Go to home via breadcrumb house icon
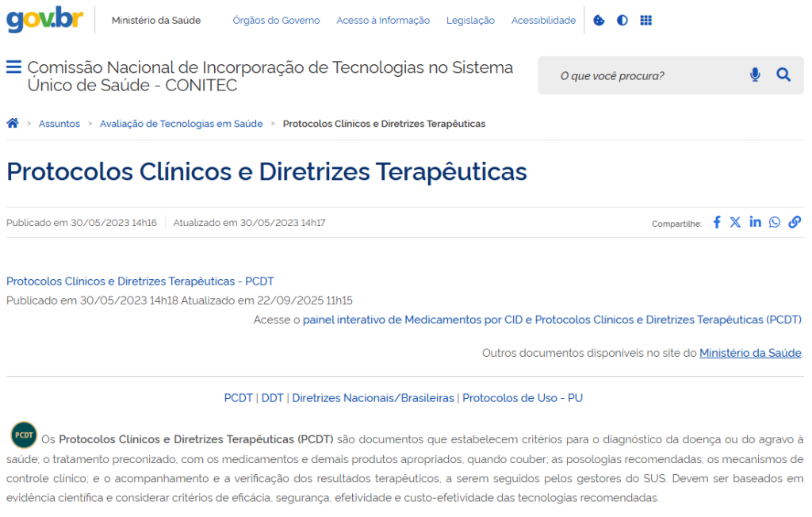The width and height of the screenshot is (812, 517). tap(13, 124)
